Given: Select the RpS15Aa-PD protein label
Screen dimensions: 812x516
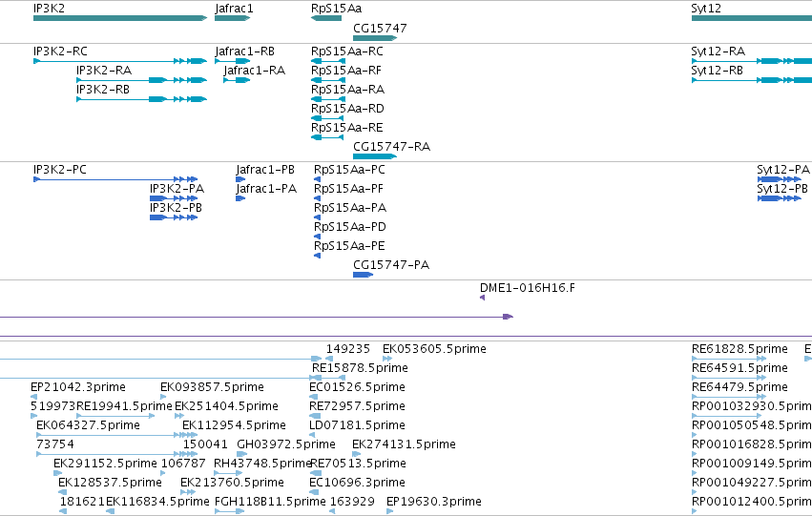Looking at the screenshot, I should tap(350, 227).
